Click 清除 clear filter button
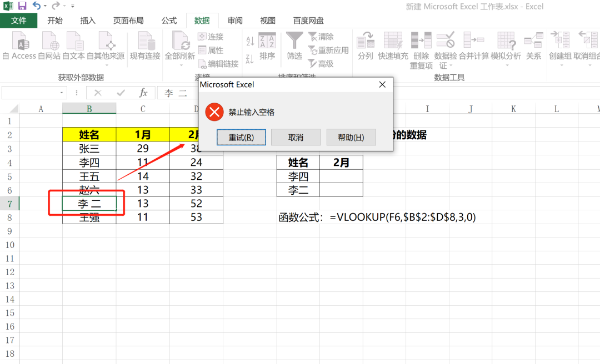Screen dimensions: 600x364 [x=321, y=37]
